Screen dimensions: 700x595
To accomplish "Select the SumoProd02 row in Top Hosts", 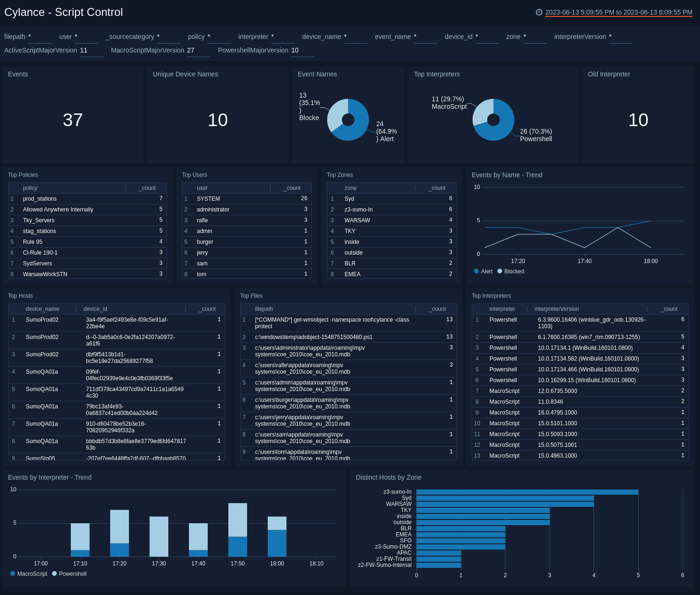I will click(41, 320).
